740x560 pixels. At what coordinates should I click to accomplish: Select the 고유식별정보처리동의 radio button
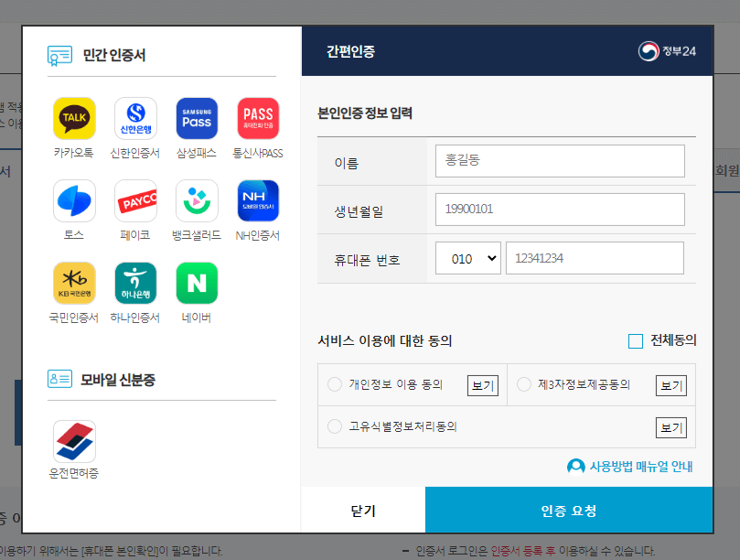click(335, 426)
